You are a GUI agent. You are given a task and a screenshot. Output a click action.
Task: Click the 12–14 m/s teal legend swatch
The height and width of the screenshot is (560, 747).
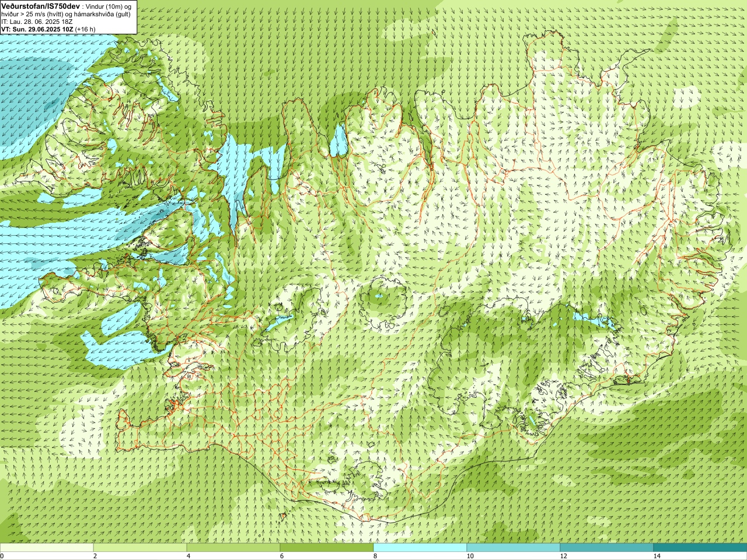(x=607, y=548)
